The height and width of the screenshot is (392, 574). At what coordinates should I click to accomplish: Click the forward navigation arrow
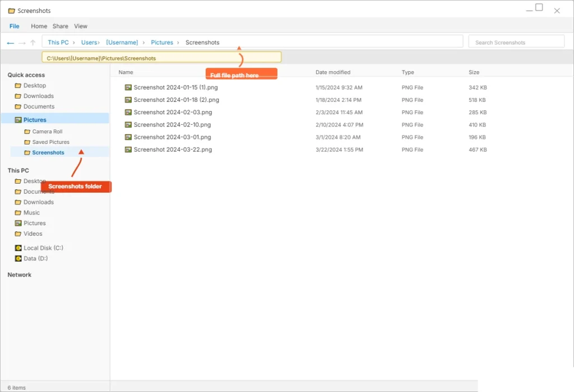tap(22, 43)
